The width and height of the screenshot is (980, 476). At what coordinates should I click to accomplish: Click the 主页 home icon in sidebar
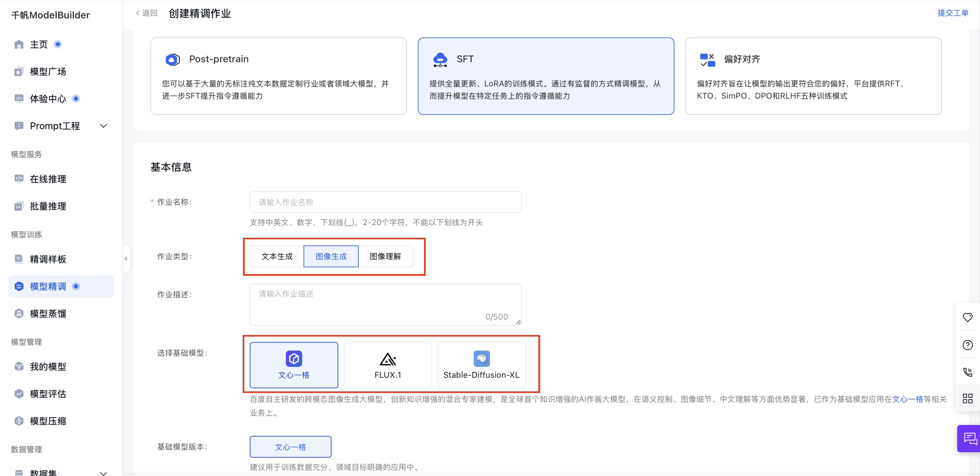(19, 45)
